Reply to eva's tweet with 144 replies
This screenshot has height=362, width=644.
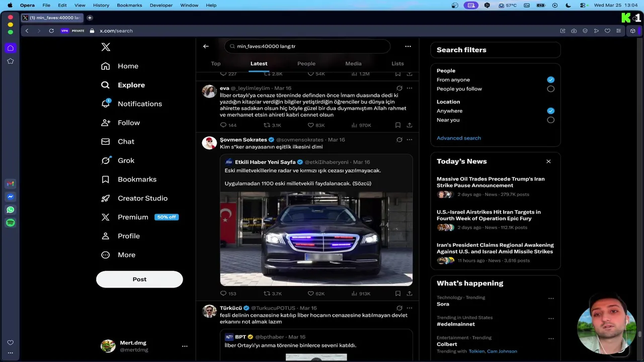[228, 125]
